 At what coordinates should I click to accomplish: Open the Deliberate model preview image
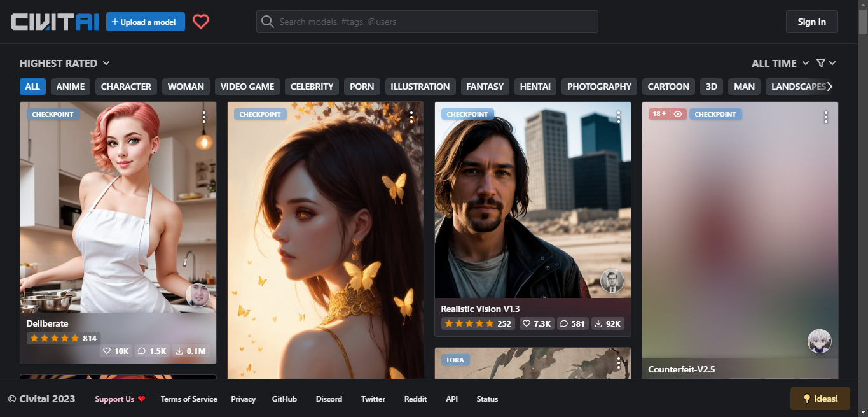(118, 207)
